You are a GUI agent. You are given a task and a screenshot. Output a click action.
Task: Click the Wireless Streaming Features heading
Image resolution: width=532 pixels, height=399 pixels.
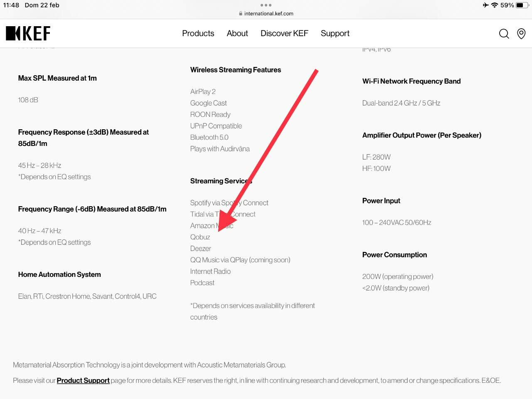coord(236,70)
